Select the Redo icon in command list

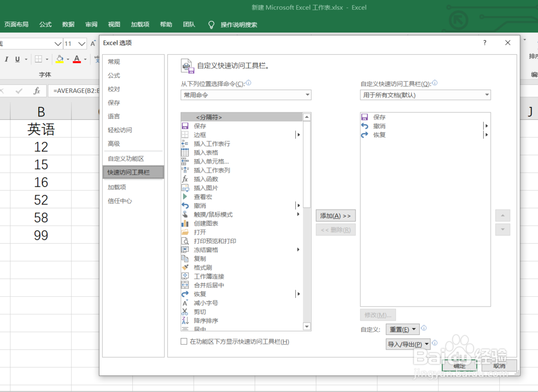(185, 294)
